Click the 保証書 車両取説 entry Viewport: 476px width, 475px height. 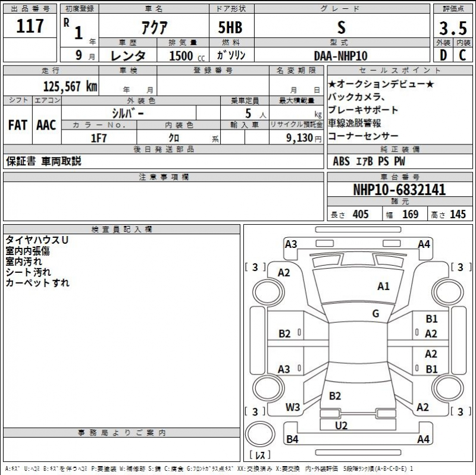click(43, 161)
